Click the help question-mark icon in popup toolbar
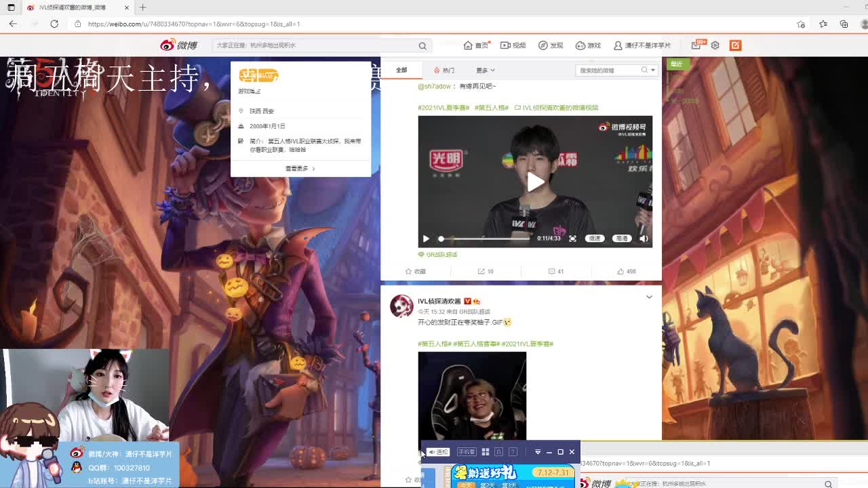This screenshot has height=488, width=868. click(513, 452)
